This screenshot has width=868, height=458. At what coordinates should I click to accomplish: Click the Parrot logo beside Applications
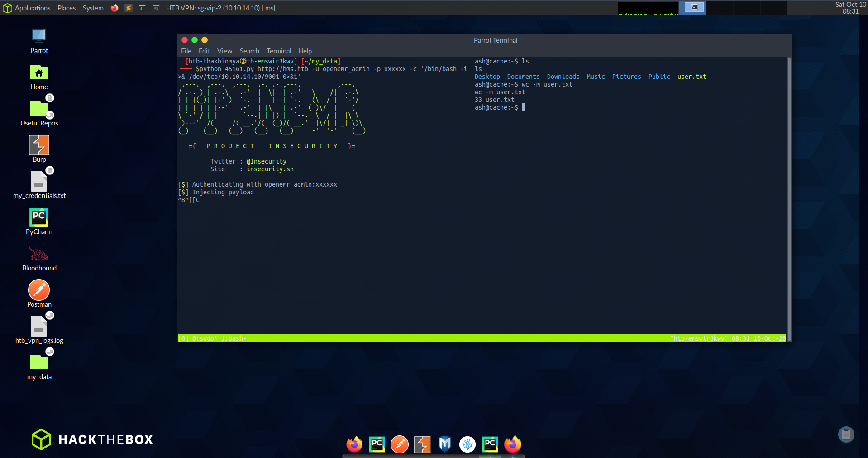point(7,8)
